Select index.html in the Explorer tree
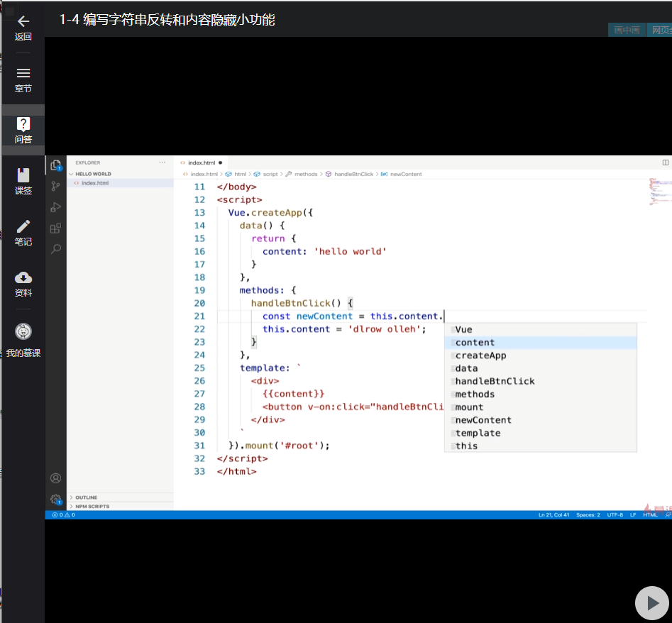The image size is (672, 623). 95,183
